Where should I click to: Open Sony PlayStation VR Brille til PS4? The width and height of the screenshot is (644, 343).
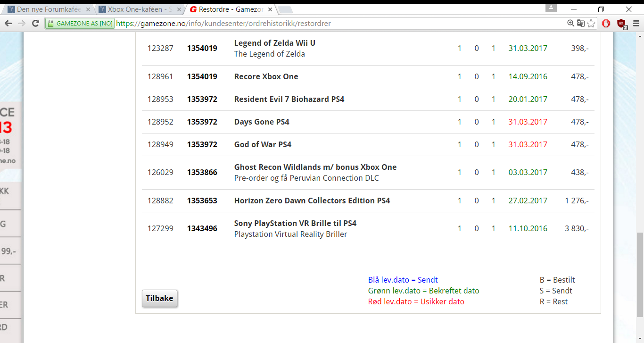(x=295, y=223)
